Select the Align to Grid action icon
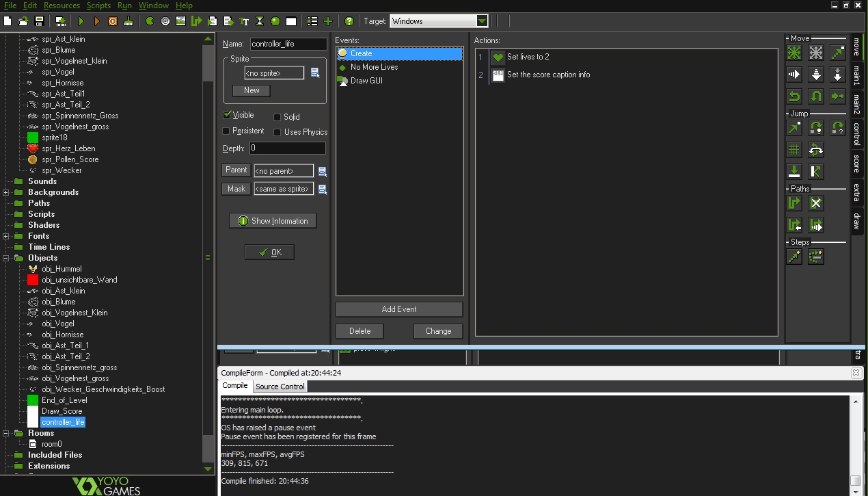The height and width of the screenshot is (496, 868). pyautogui.click(x=794, y=150)
